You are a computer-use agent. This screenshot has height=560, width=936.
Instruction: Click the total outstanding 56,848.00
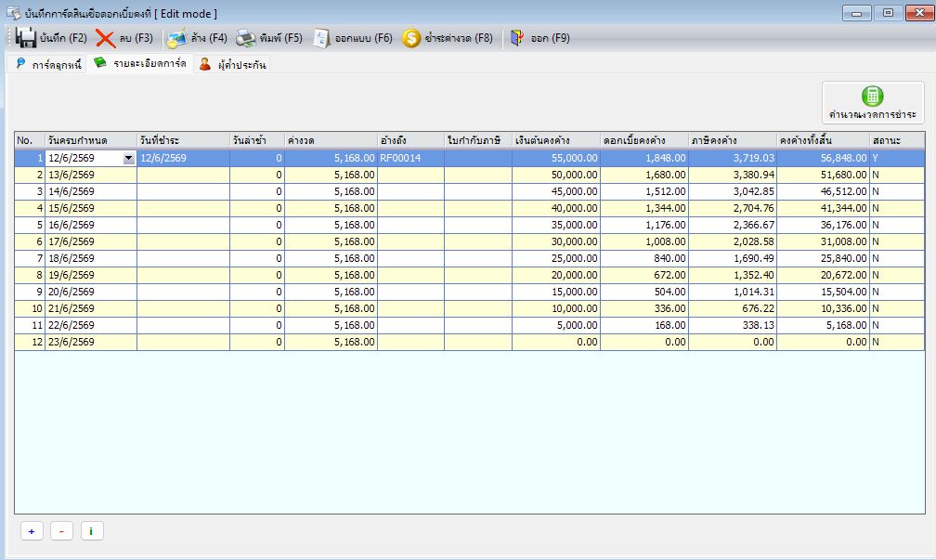(x=823, y=158)
